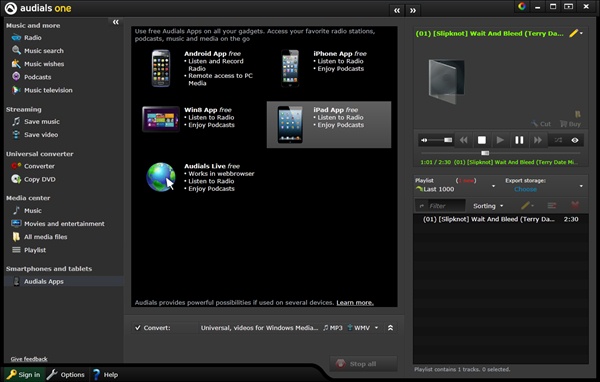The height and width of the screenshot is (382, 600).
Task: Click the Buy cart button
Action: [570, 124]
